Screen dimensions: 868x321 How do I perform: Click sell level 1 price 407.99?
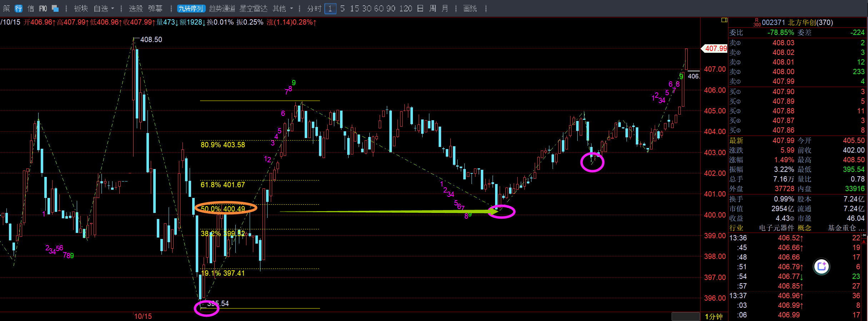tap(783, 81)
